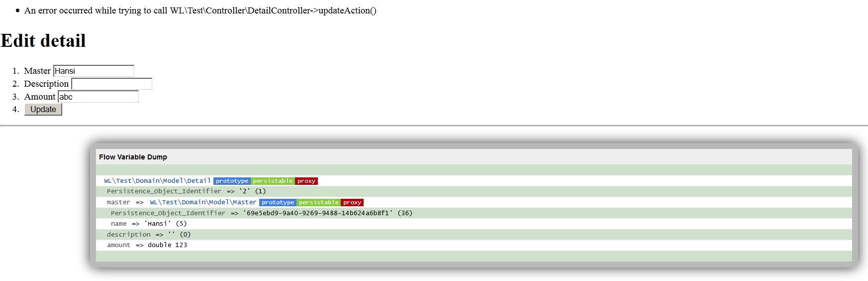Click the red proxy badge beside Detail

[306, 181]
